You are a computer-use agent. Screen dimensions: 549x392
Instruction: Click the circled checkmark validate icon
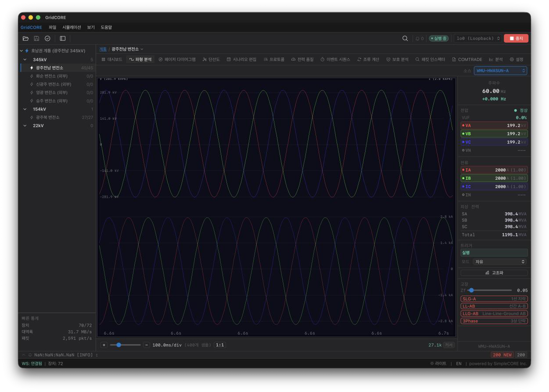(x=47, y=39)
